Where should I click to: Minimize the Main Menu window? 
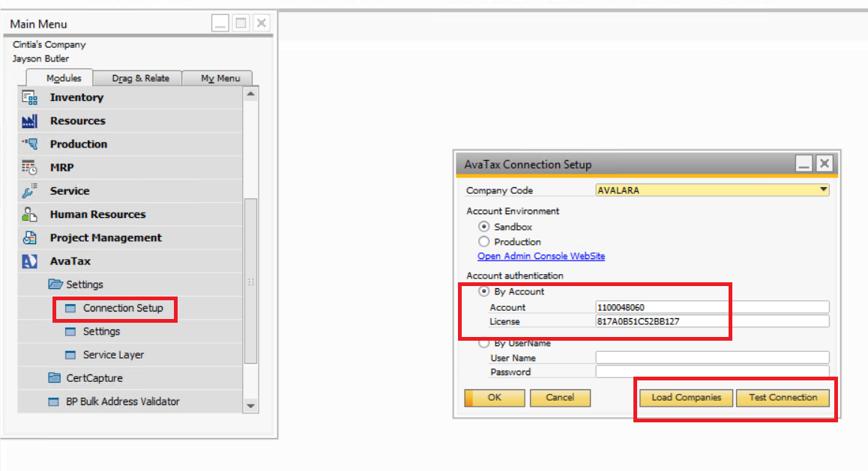(220, 23)
